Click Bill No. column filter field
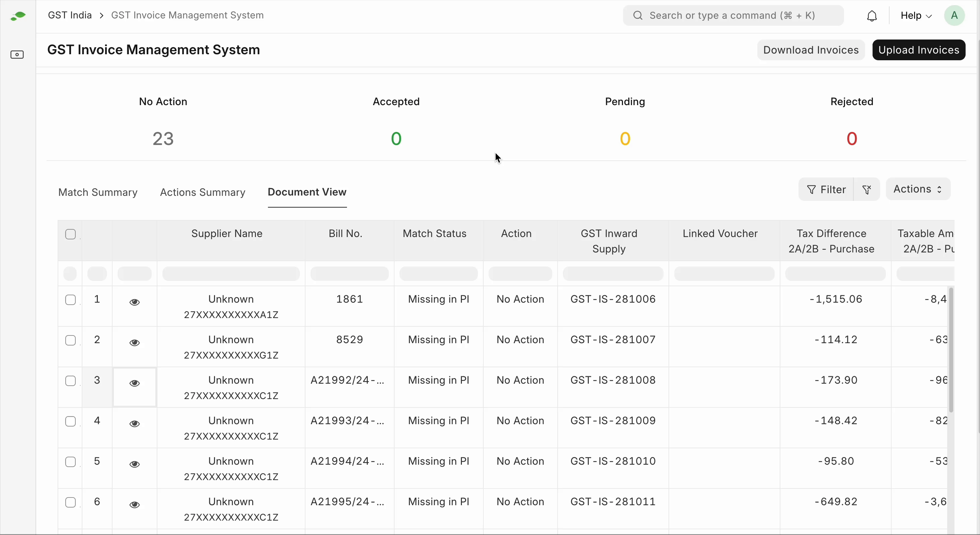The image size is (980, 535). [349, 274]
